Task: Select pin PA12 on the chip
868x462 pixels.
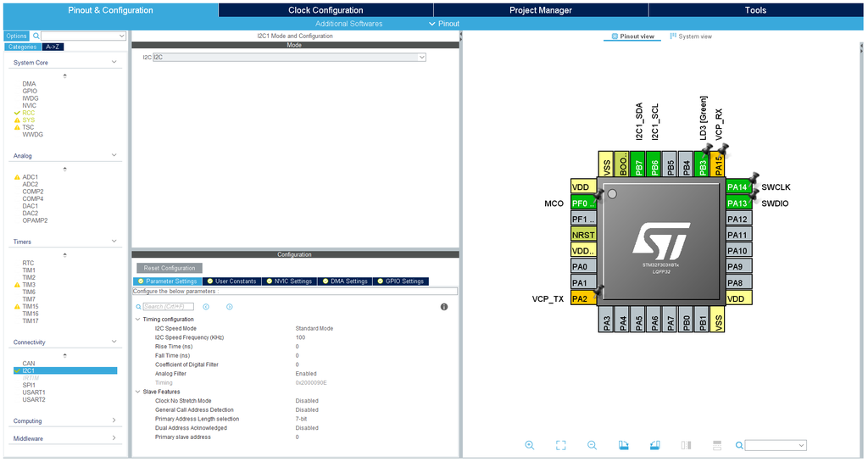Action: pyautogui.click(x=739, y=219)
